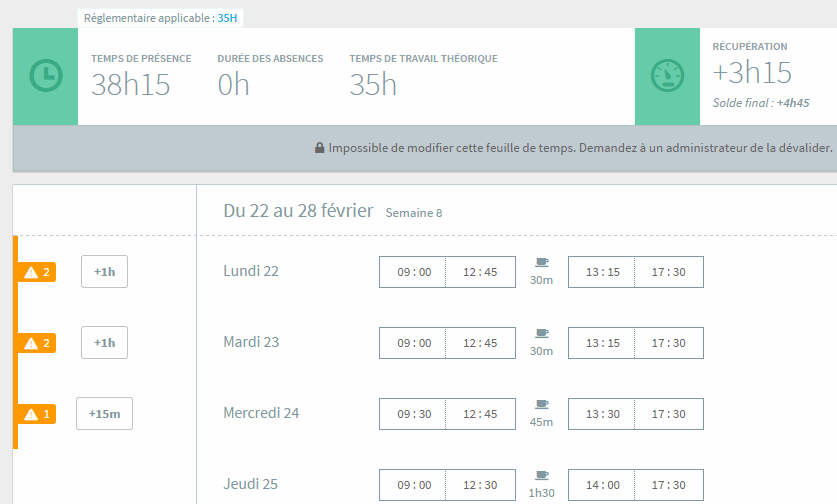Click the 35h theoretical work time value
837x504 pixels.
tap(373, 85)
